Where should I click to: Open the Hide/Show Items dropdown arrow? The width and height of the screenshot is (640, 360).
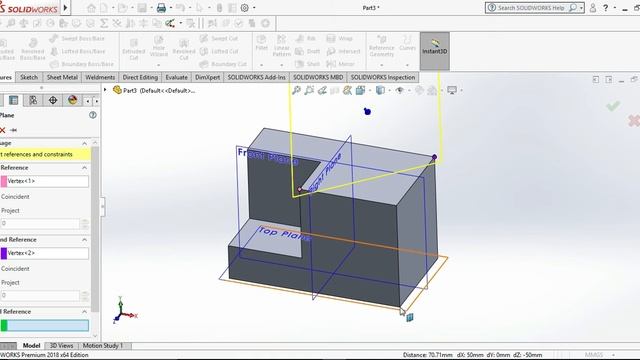click(409, 90)
